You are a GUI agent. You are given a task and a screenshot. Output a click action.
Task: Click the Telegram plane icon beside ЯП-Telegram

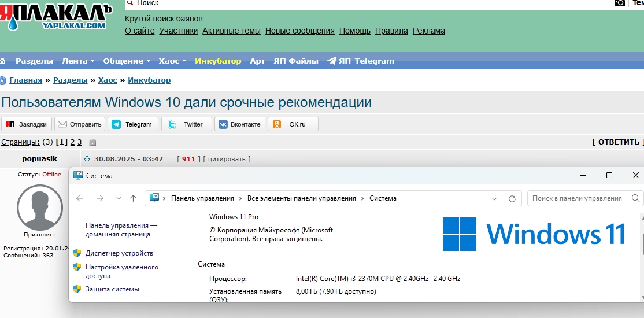pos(331,61)
